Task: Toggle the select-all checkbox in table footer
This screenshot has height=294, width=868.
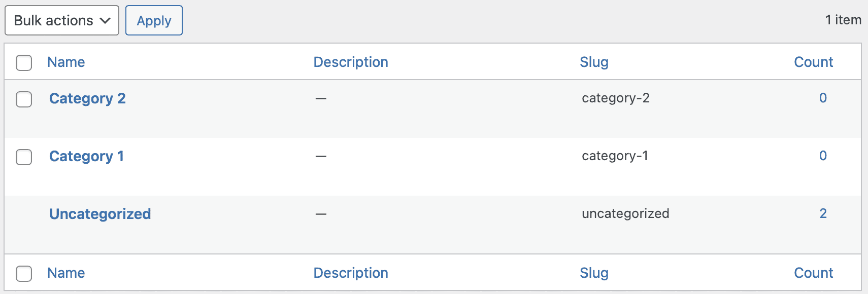Action: tap(24, 274)
